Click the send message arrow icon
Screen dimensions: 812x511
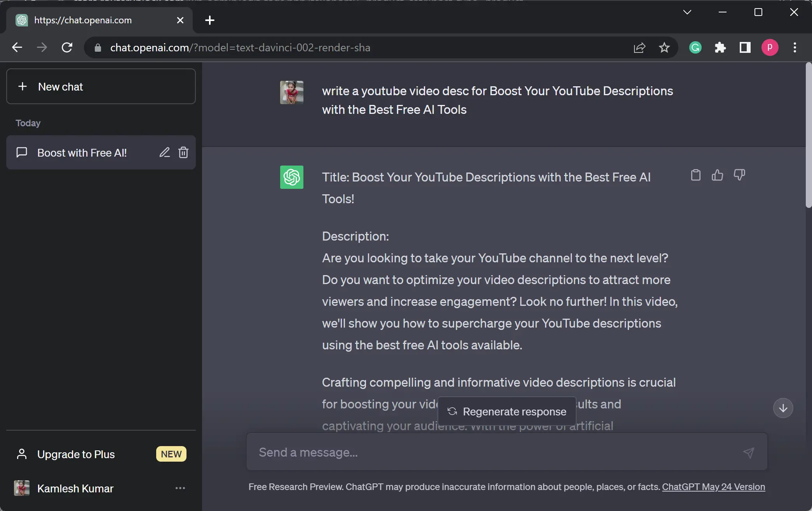point(748,452)
